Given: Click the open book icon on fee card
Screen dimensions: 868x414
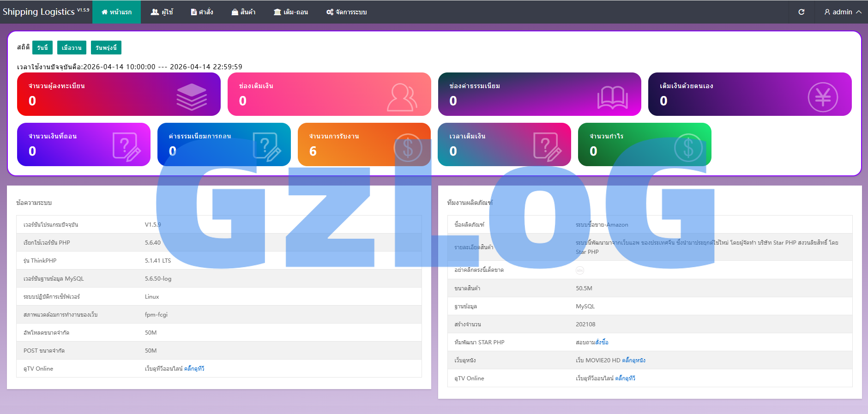Looking at the screenshot, I should 612,97.
